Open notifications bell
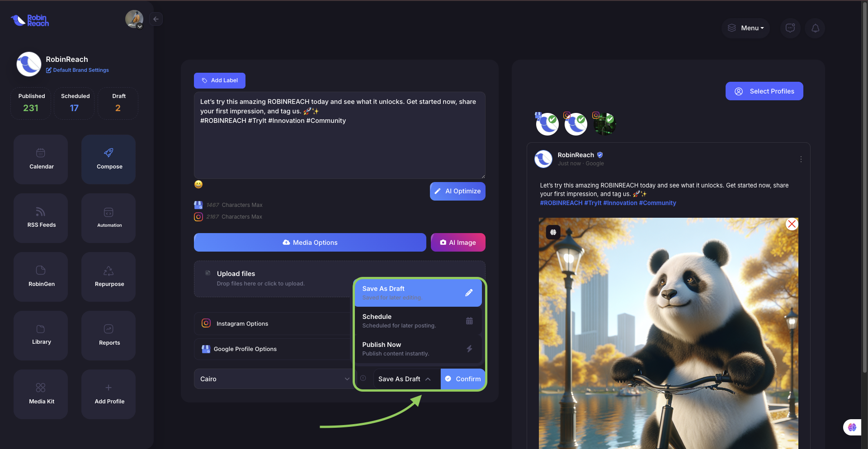Screen dimensions: 868x449 [815, 28]
